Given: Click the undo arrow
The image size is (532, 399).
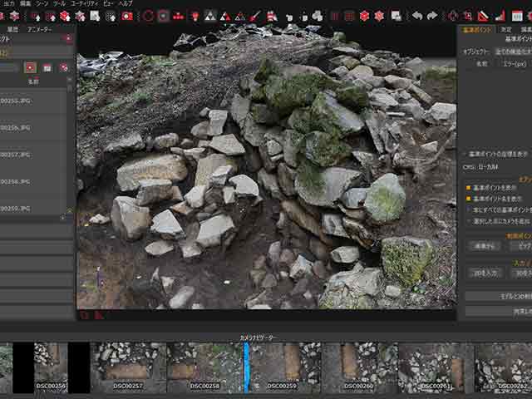Looking at the screenshot, I should [417, 16].
